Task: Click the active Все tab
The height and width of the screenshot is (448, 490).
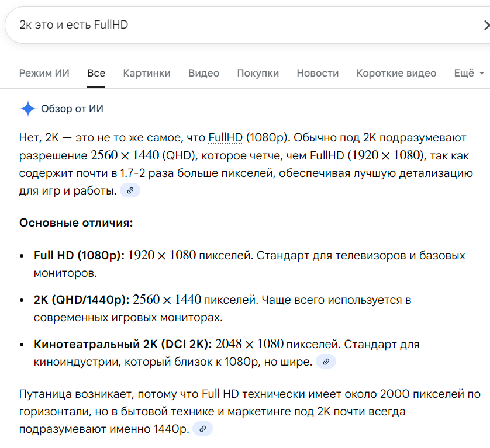Action: [96, 73]
